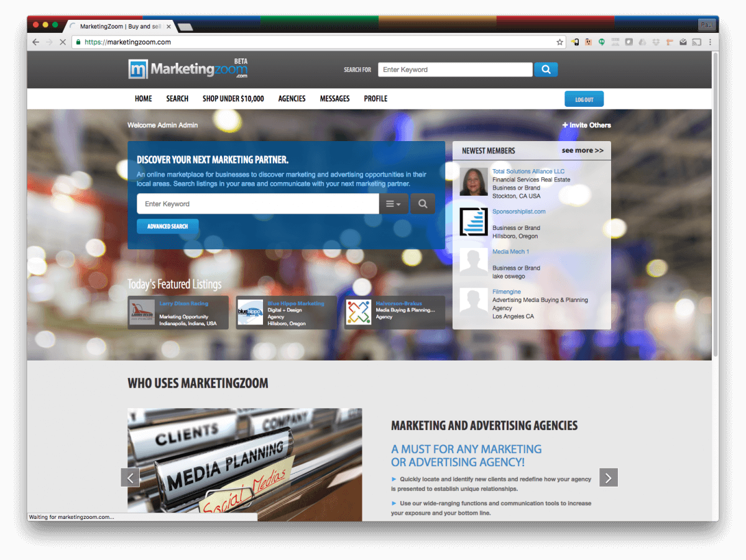
Task: Open the search filter category dropdown
Action: (x=394, y=203)
